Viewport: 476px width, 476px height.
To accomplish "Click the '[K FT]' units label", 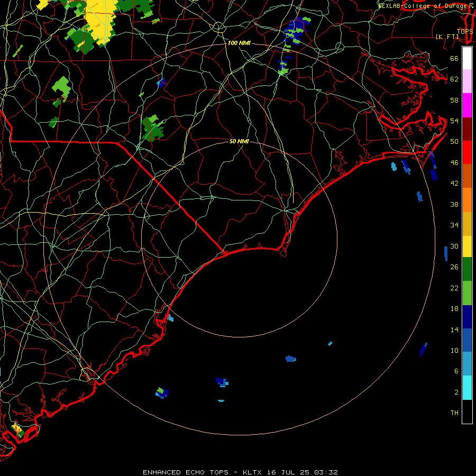I will 447,36.
